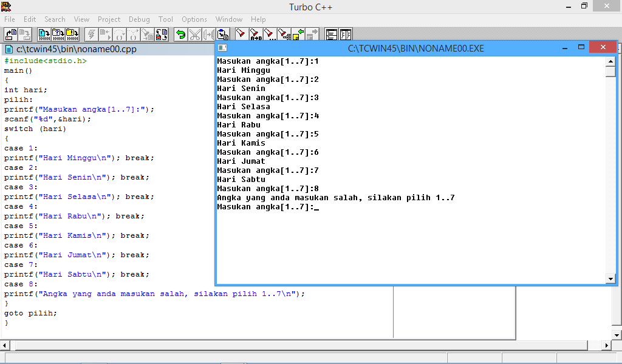Click the noname00.cpp document icon
Viewport: 622px width, 364px height.
(x=9, y=49)
